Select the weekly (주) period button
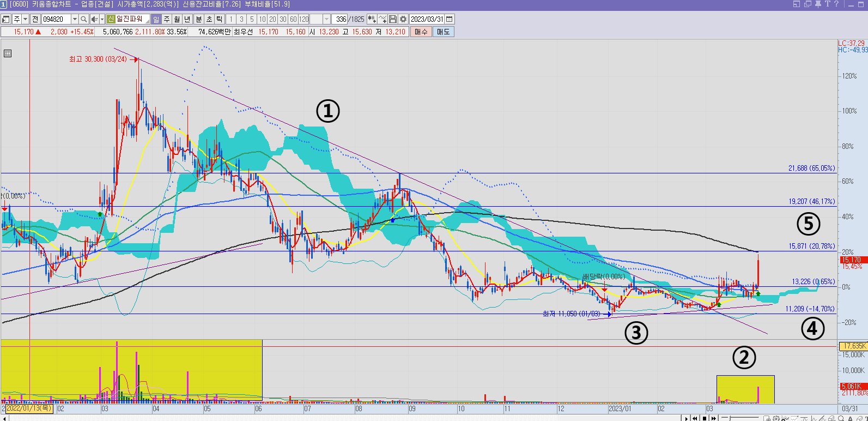The width and height of the screenshot is (868, 421). [167, 19]
